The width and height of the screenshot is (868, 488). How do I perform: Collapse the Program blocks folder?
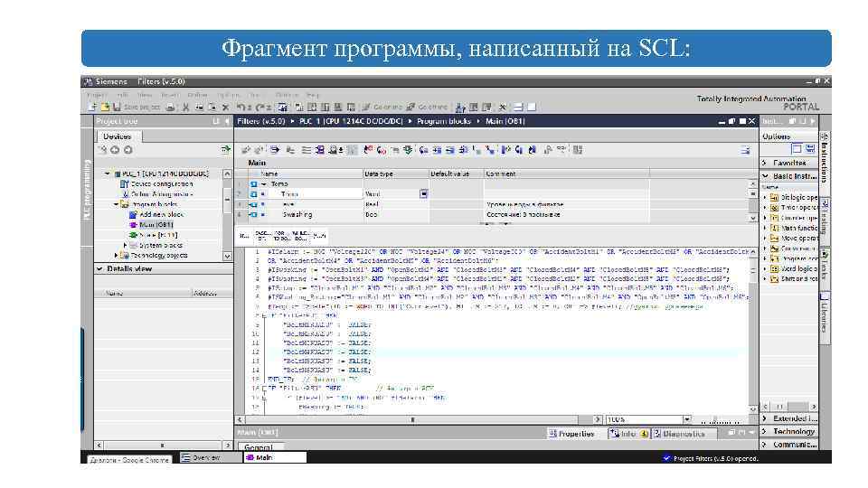click(x=117, y=204)
